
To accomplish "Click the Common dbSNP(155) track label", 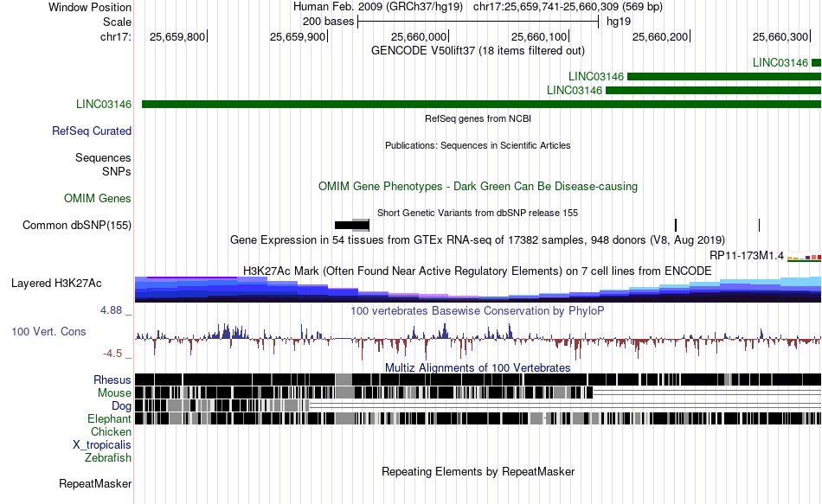I will pos(77,226).
